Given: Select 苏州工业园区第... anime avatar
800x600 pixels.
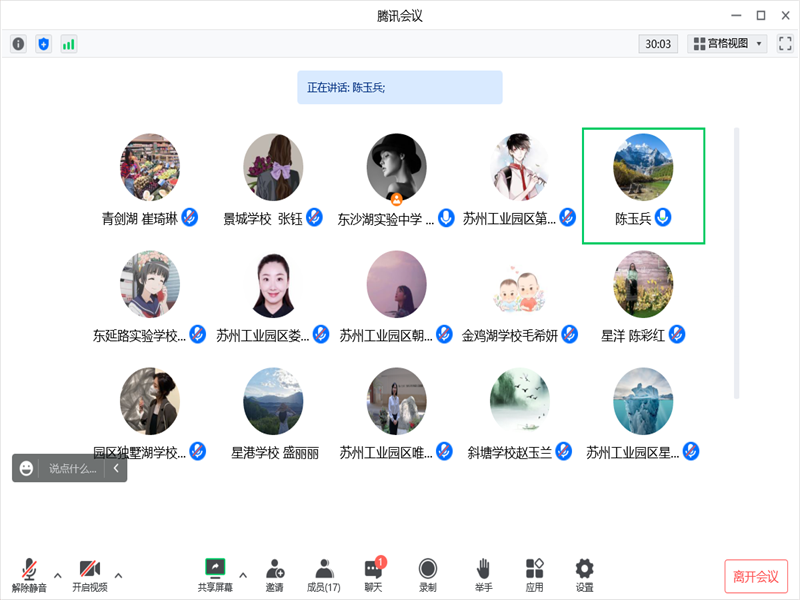Looking at the screenshot, I should [x=520, y=167].
